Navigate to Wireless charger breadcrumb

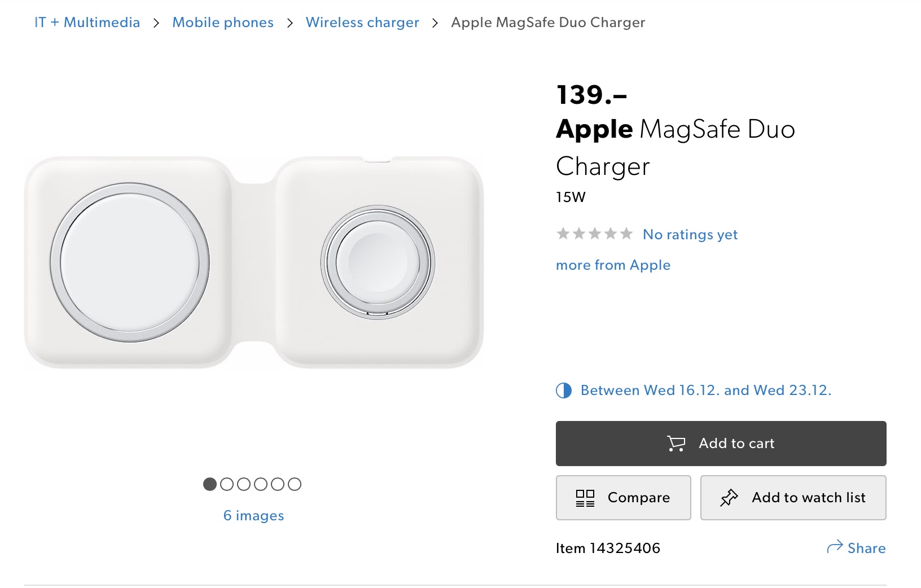362,23
